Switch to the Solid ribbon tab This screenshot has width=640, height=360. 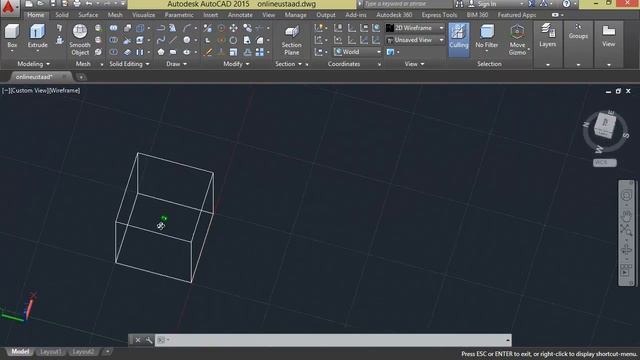pos(62,15)
